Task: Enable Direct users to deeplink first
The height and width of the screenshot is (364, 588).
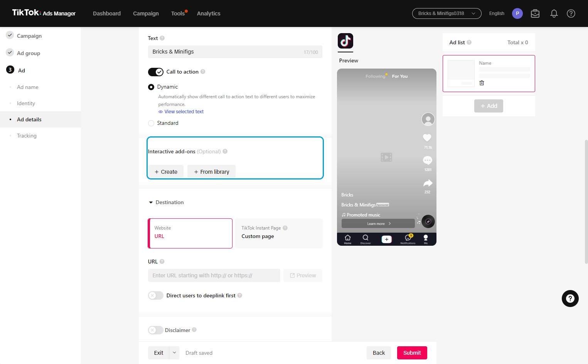Action: (156, 295)
